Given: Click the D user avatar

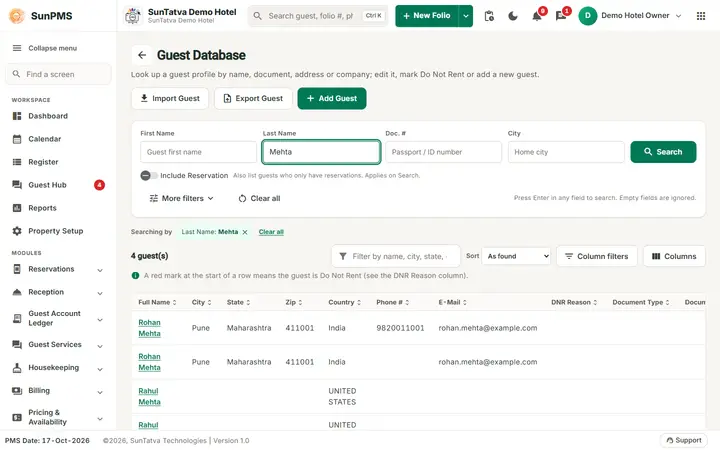Looking at the screenshot, I should (587, 16).
